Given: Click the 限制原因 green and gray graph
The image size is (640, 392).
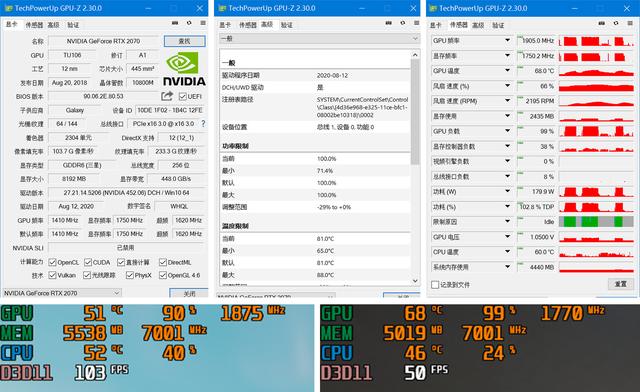Looking at the screenshot, I should coord(596,222).
